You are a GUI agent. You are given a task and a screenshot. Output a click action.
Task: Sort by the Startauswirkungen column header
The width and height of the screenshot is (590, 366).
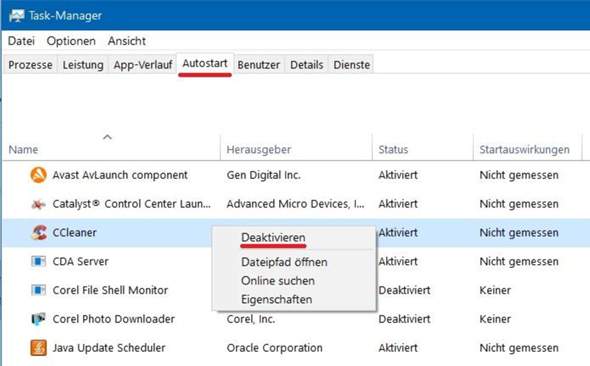tap(525, 149)
